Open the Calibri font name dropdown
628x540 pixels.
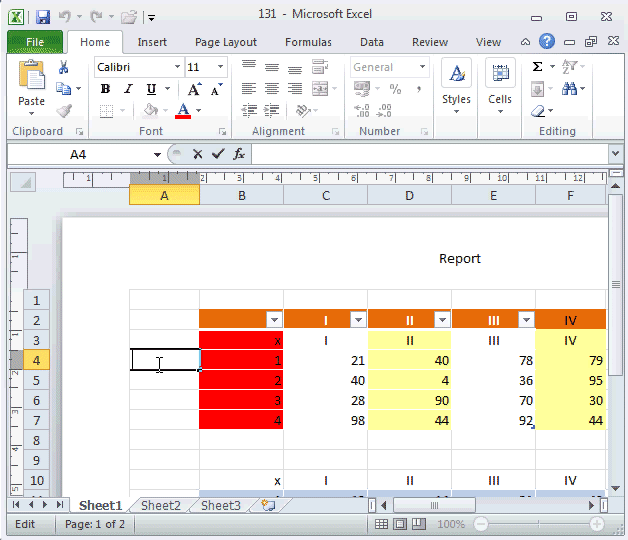[x=177, y=67]
